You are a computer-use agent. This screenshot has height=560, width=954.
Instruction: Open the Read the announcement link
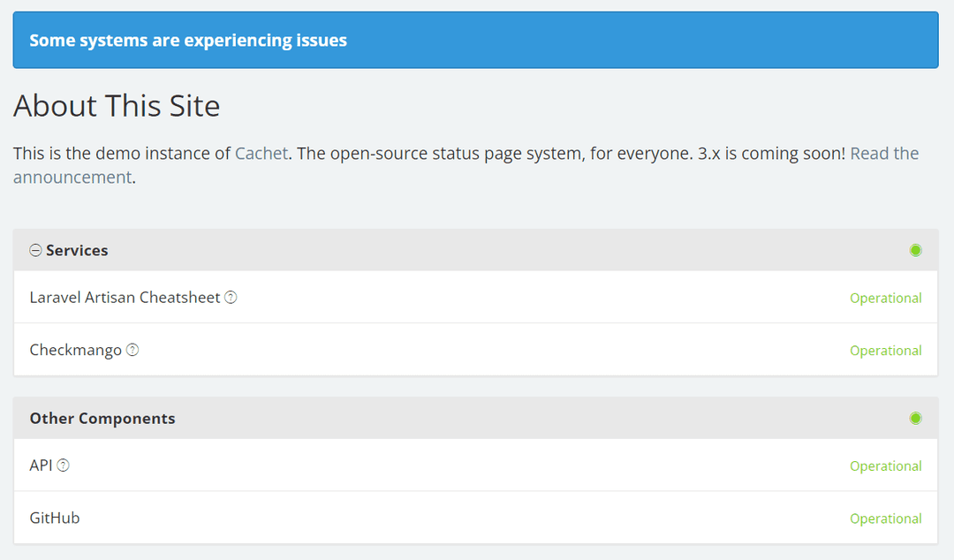[884, 153]
